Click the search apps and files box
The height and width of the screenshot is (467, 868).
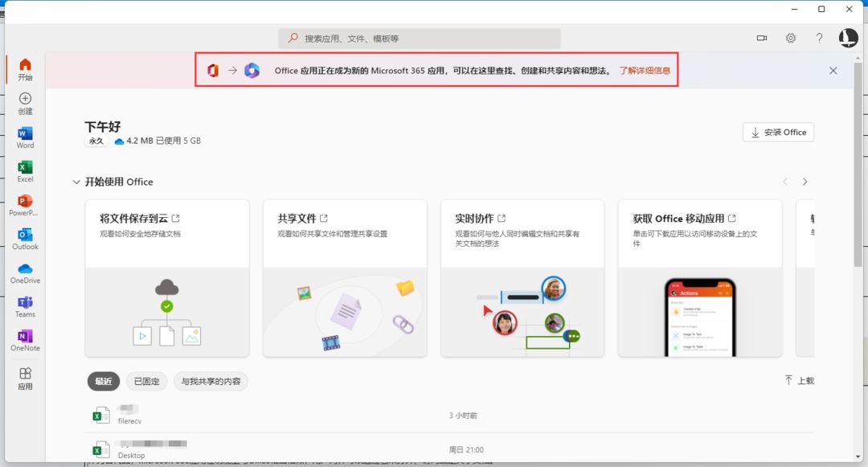[x=420, y=38]
